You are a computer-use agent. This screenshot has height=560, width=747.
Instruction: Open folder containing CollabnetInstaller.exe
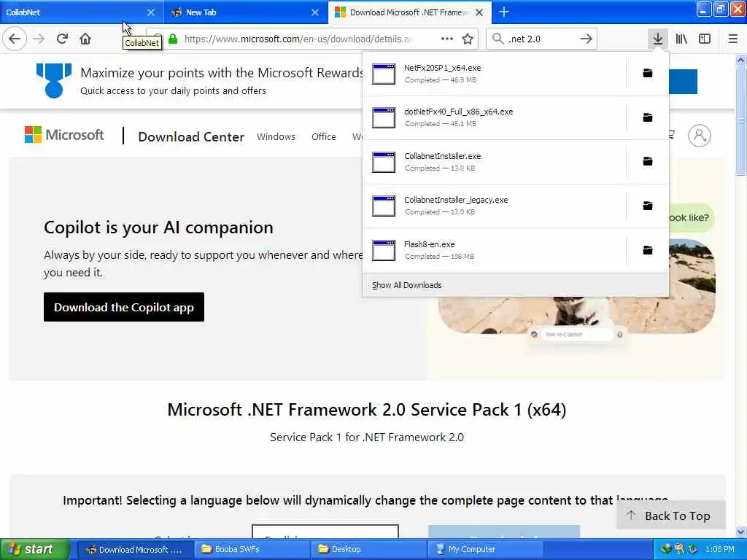pyautogui.click(x=648, y=161)
